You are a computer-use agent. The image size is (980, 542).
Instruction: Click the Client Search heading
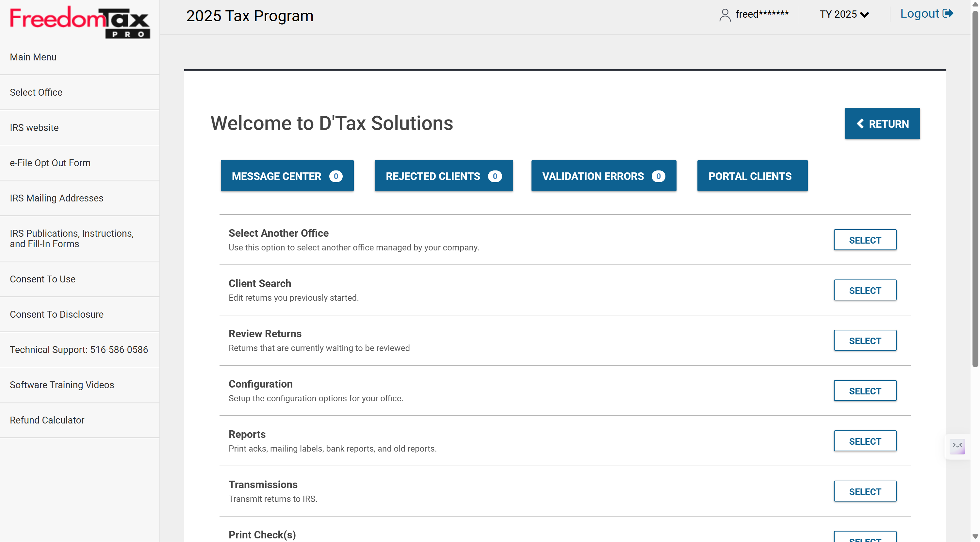tap(260, 283)
